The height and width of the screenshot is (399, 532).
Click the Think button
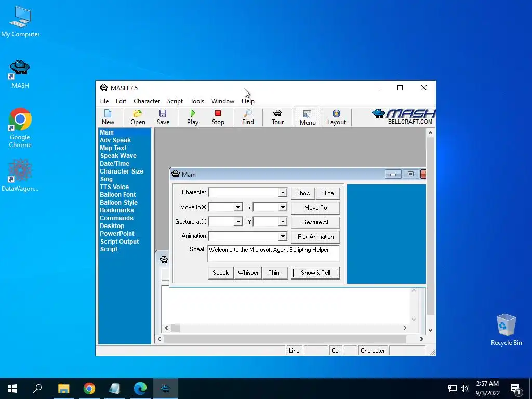click(x=275, y=273)
